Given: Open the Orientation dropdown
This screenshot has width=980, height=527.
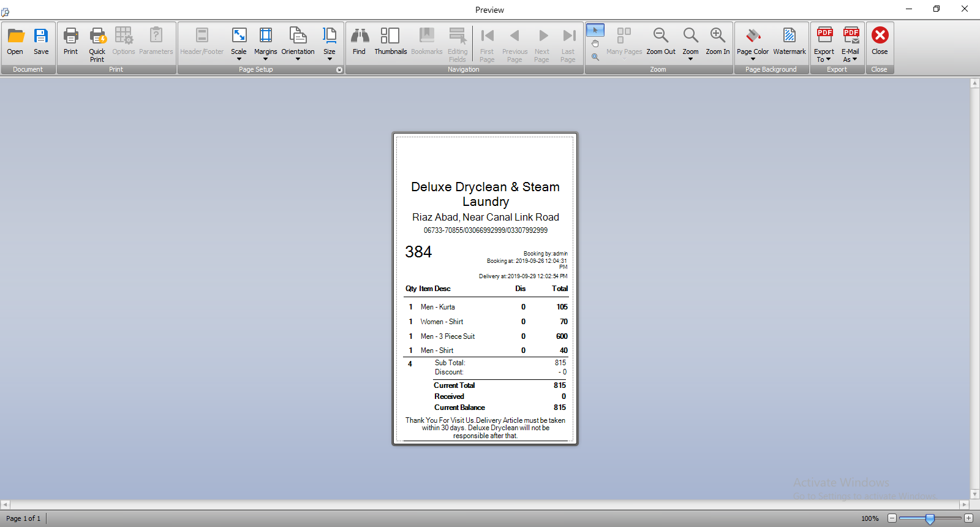Looking at the screenshot, I should point(298,44).
